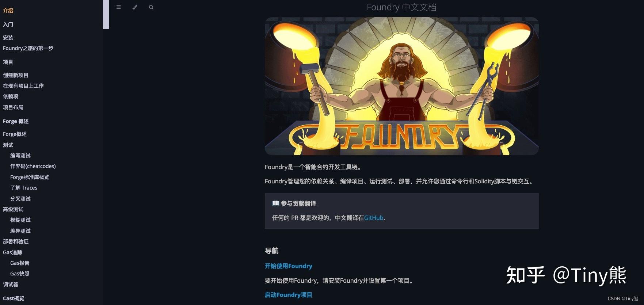Select 依赖项 sidebar entry

pos(11,96)
